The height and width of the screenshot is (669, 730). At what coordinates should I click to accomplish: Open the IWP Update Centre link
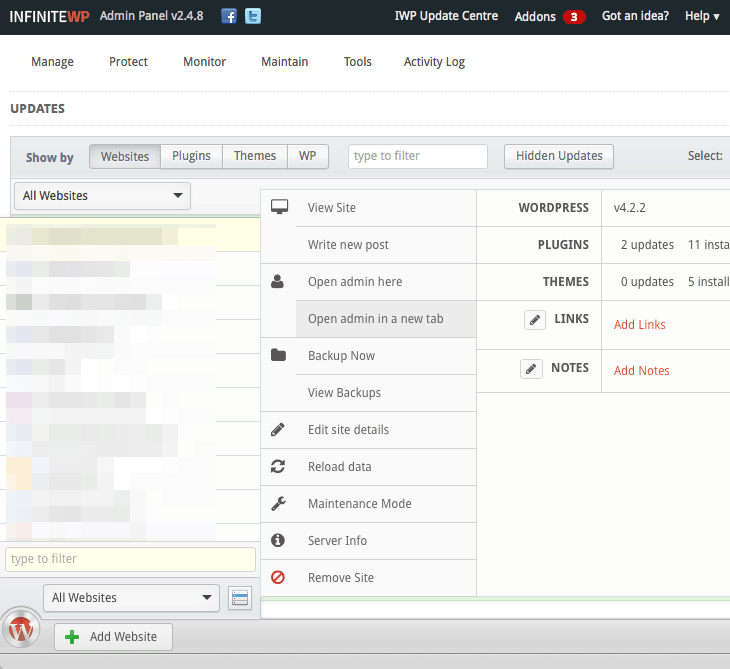(x=446, y=16)
